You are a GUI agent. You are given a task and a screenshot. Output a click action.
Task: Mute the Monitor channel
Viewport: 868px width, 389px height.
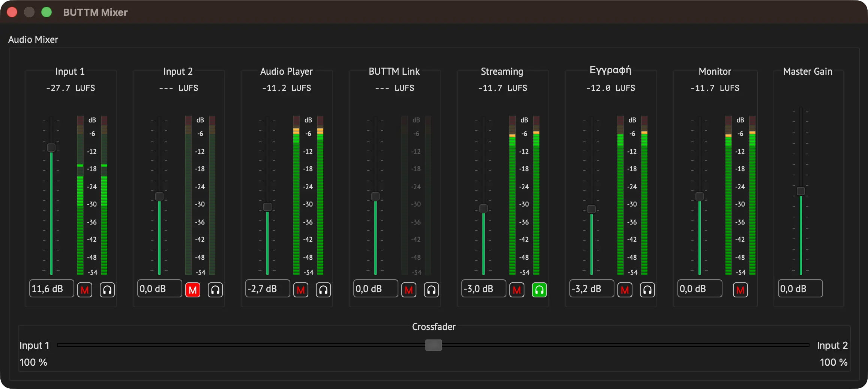[740, 290]
